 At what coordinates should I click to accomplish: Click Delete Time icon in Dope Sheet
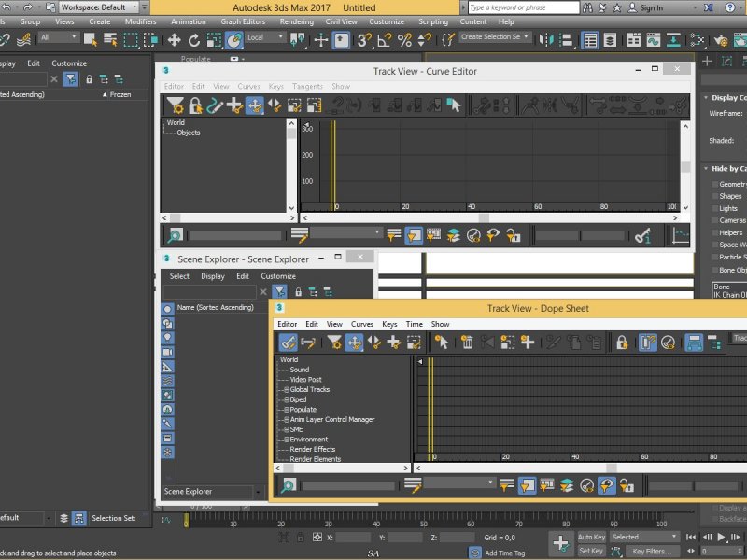point(468,343)
